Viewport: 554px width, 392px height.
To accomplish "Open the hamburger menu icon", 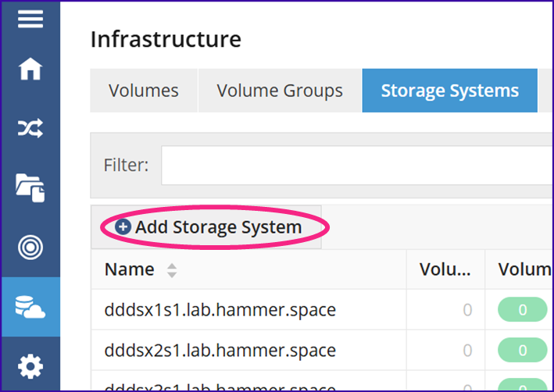I will tap(30, 19).
